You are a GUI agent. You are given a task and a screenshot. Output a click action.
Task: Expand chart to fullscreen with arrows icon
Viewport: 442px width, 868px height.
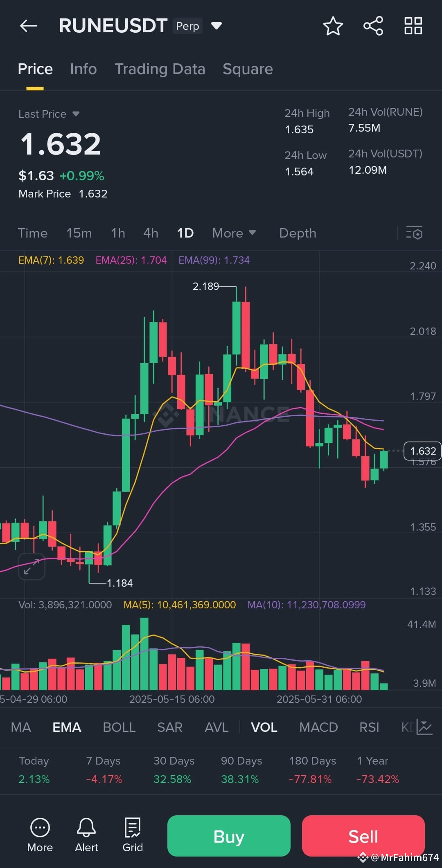click(31, 566)
